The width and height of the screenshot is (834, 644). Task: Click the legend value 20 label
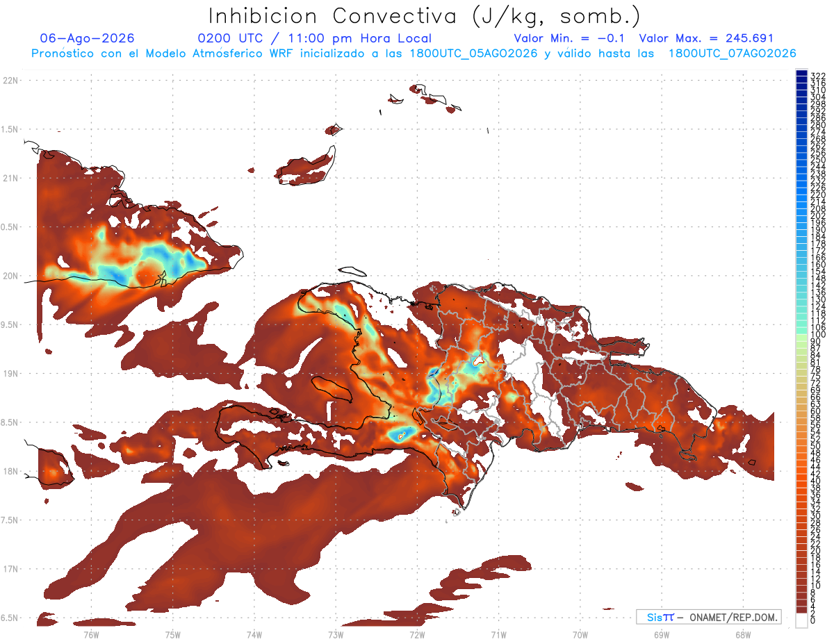pos(816,550)
